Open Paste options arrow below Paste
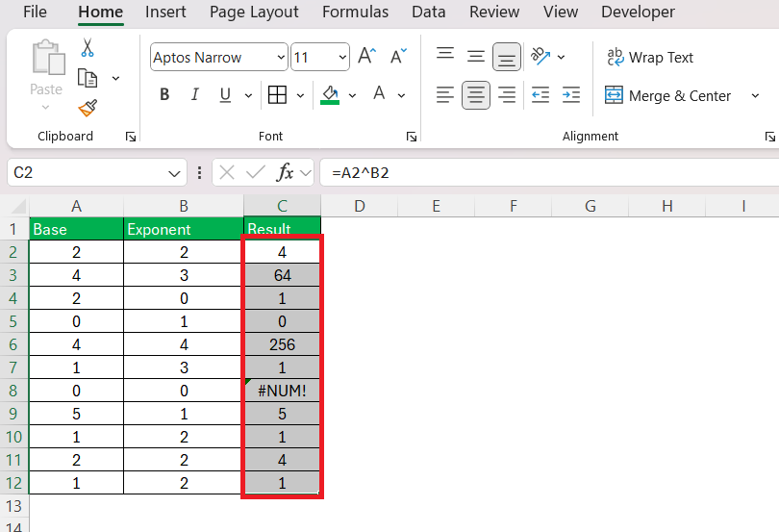 click(46, 107)
